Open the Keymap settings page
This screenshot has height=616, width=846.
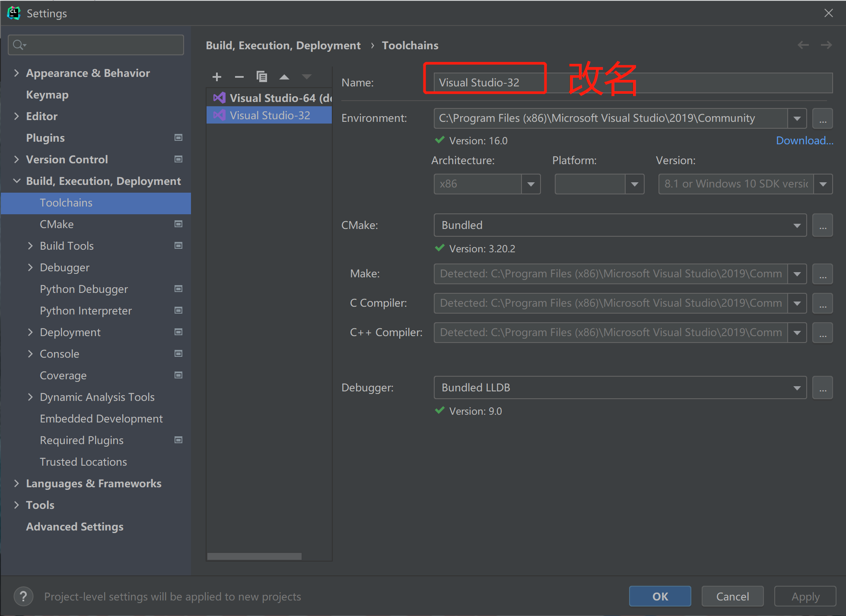[48, 95]
